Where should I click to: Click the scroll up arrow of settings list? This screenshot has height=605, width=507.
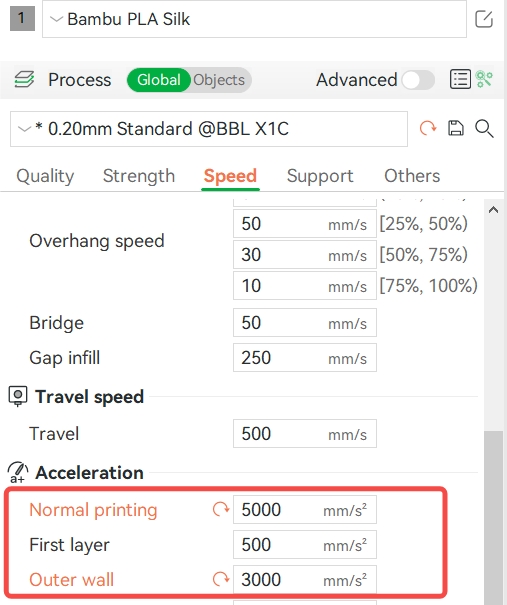click(493, 210)
